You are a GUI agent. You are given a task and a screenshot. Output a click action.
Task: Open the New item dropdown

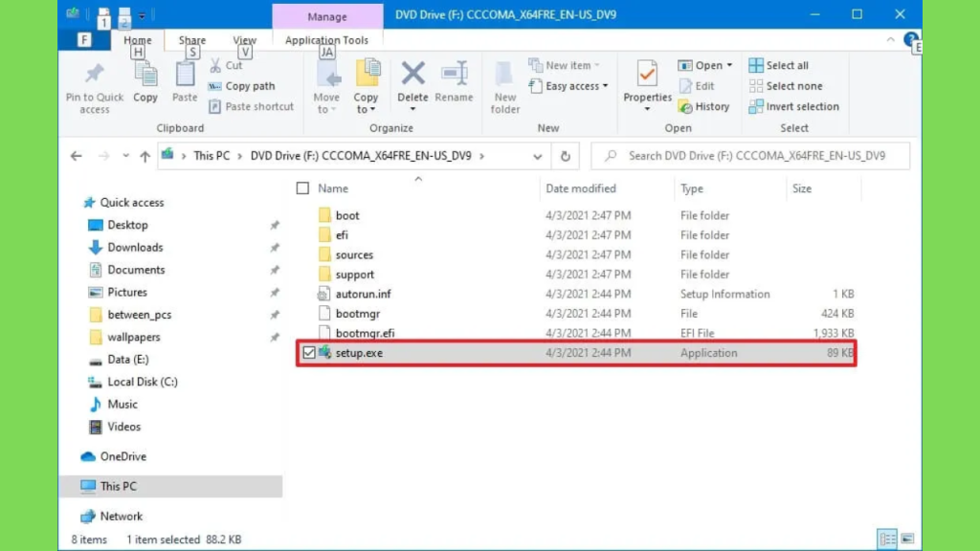[x=564, y=65]
